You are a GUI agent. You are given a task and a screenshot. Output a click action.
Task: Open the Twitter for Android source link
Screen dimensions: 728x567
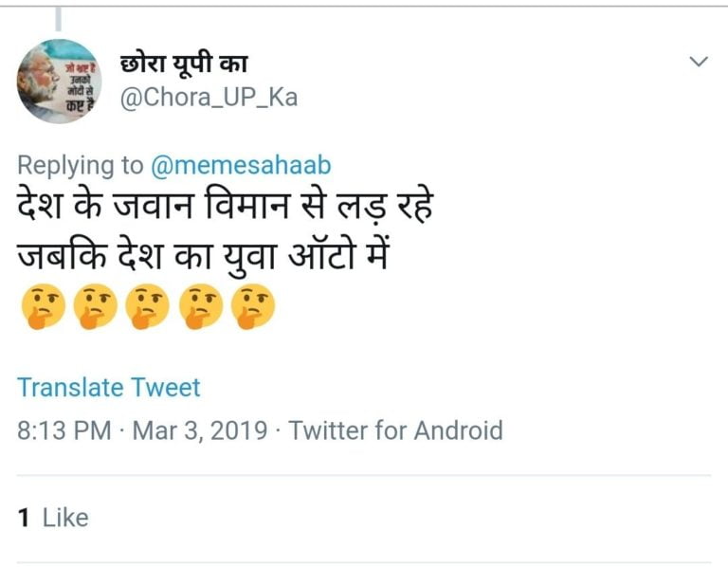[395, 430]
